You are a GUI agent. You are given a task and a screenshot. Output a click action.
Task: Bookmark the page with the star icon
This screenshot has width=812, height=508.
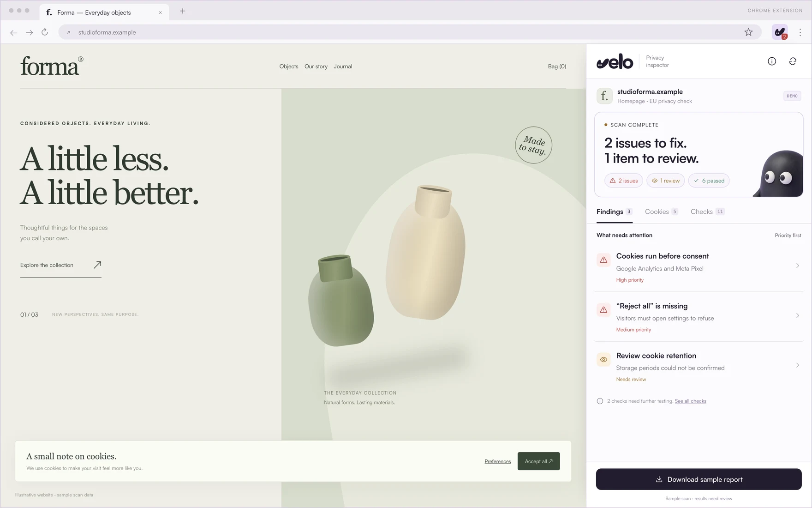click(x=748, y=32)
